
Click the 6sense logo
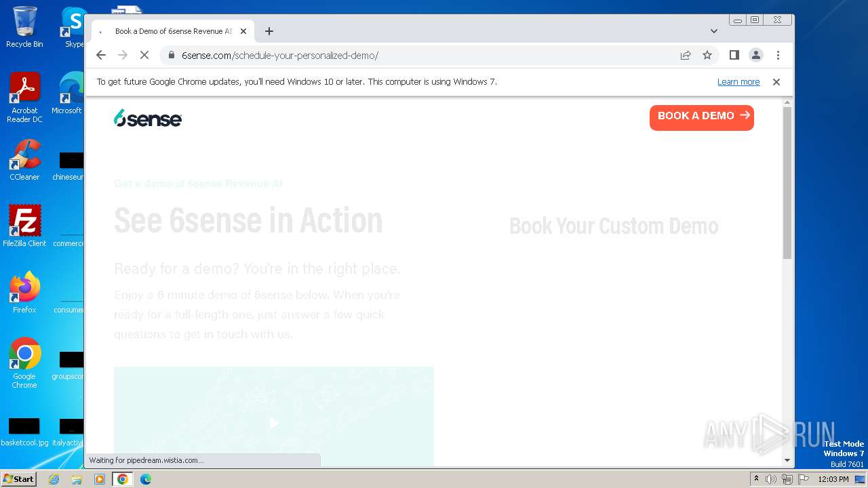(x=148, y=118)
